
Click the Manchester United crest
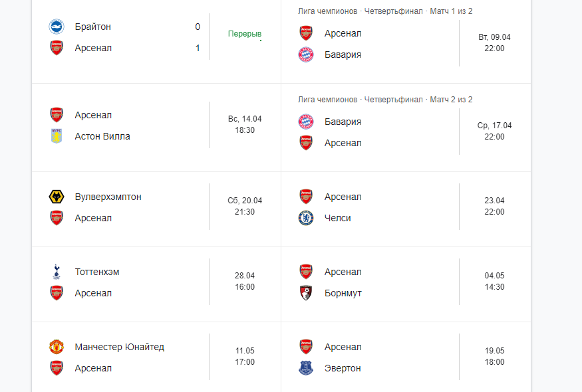coord(57,347)
